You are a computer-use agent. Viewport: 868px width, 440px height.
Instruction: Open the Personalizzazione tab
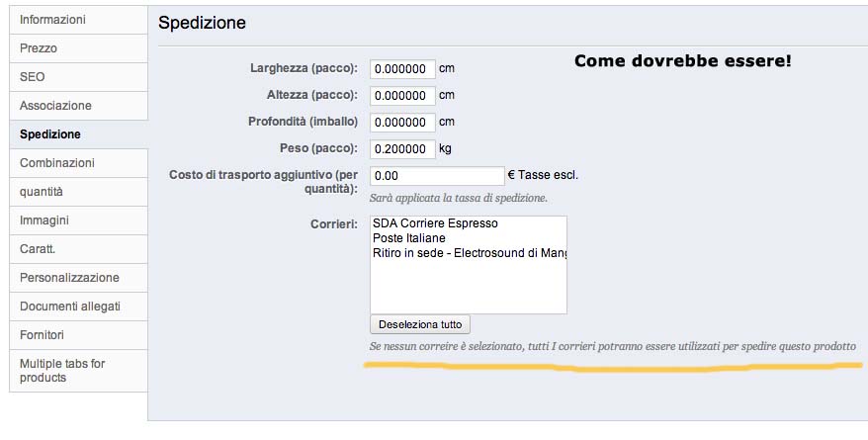(x=69, y=277)
